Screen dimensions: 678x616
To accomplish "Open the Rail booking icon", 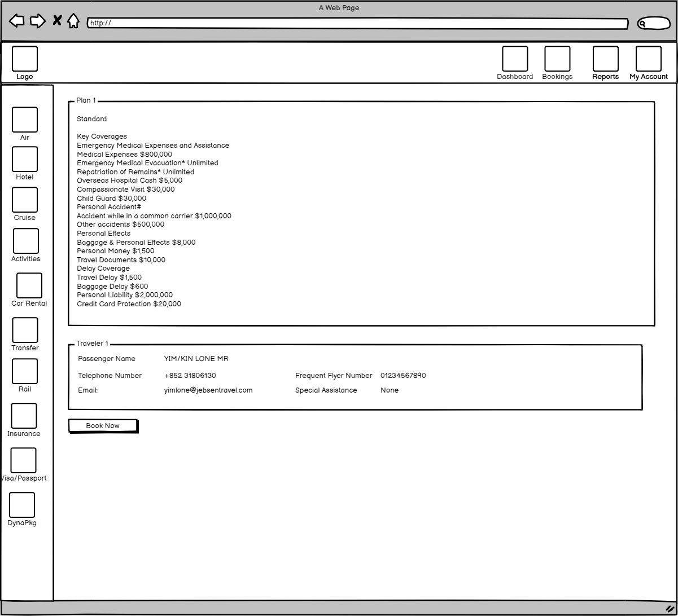I will click(25, 371).
